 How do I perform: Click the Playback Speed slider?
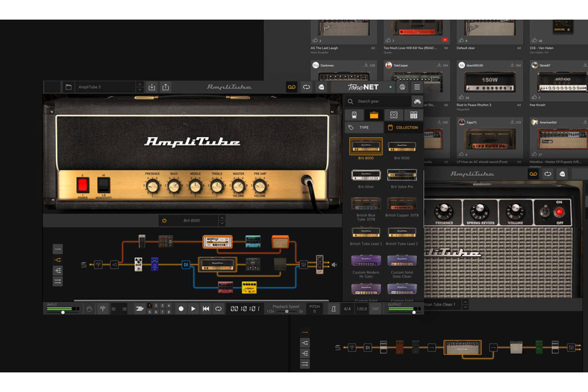point(287,311)
